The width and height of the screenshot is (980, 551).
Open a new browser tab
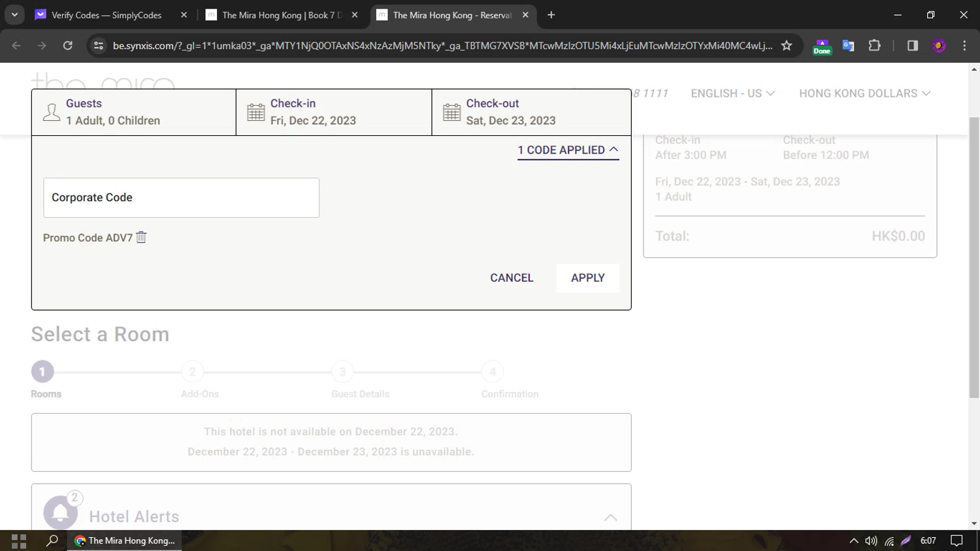[551, 14]
